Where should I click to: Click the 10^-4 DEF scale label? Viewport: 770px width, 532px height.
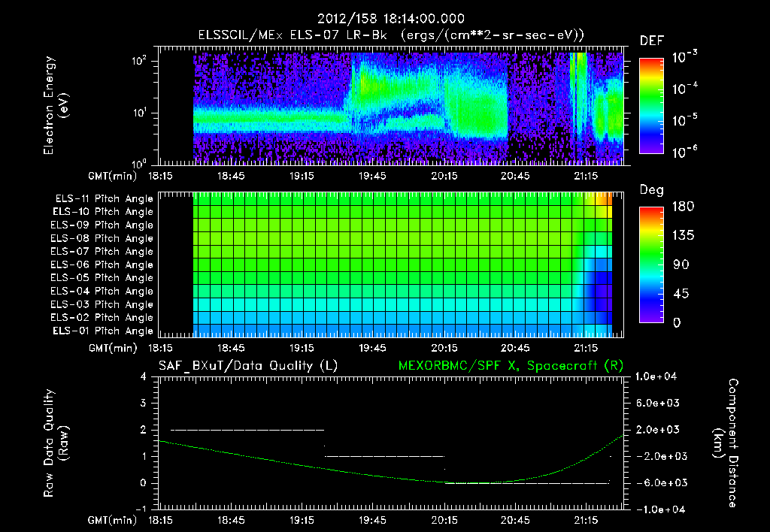[x=684, y=89]
